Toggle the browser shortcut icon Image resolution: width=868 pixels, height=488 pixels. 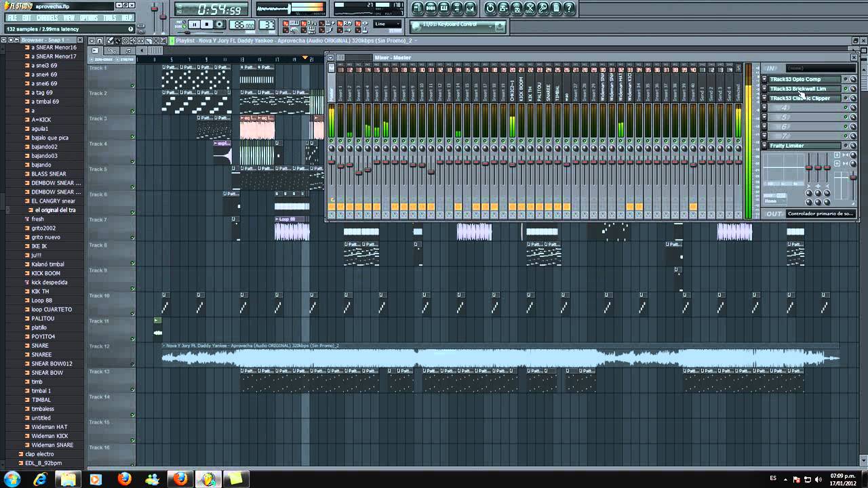tap(457, 8)
